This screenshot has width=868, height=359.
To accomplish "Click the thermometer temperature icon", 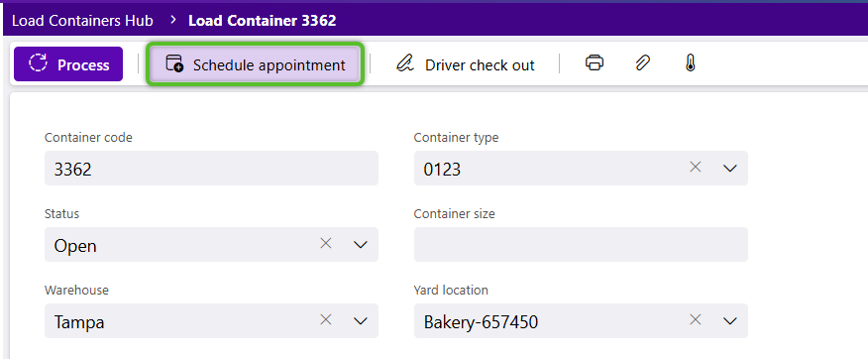I will (690, 63).
